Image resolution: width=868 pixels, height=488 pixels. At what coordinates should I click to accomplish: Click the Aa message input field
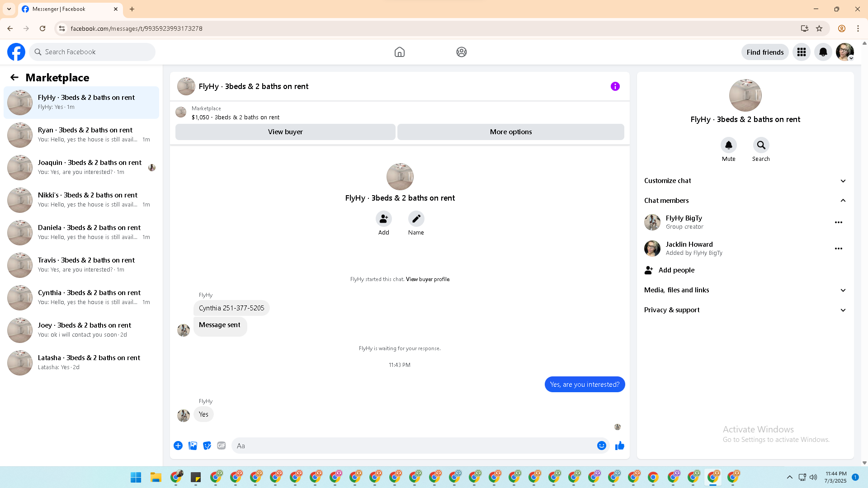tap(414, 446)
